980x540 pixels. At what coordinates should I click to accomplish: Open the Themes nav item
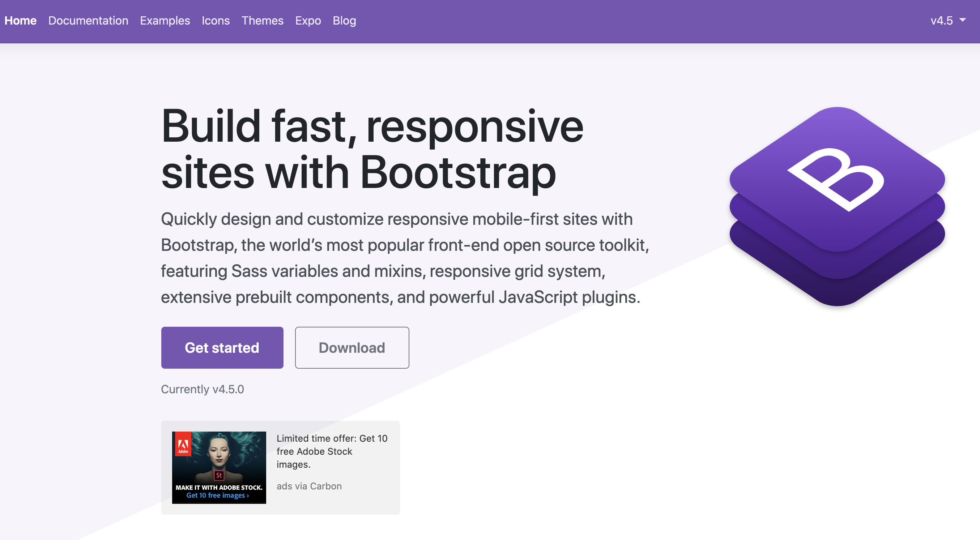pos(262,21)
